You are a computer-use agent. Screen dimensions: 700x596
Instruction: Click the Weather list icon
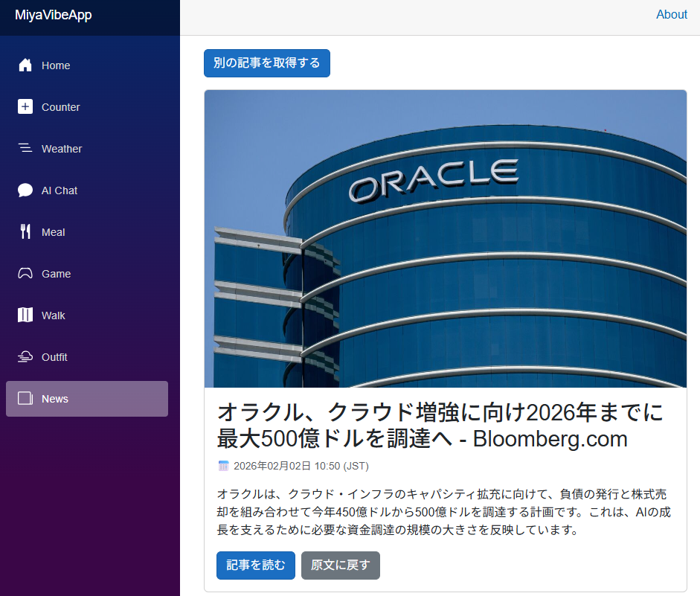tap(25, 148)
